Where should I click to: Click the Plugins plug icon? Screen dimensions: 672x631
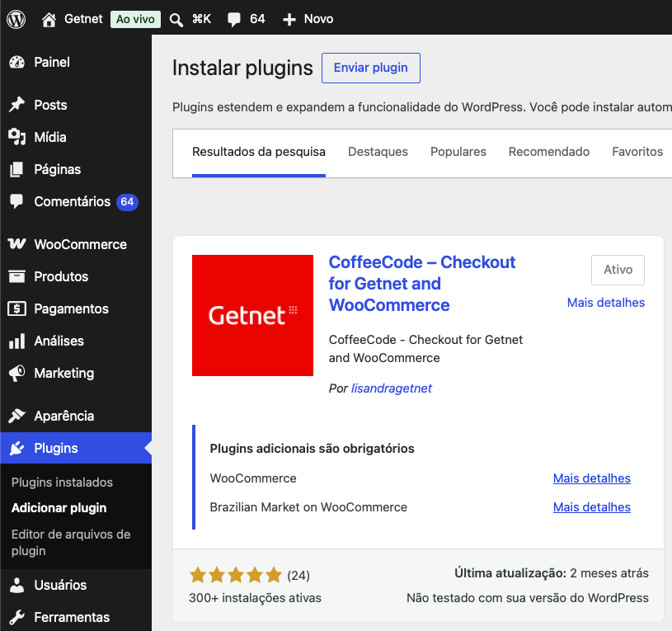tap(16, 449)
